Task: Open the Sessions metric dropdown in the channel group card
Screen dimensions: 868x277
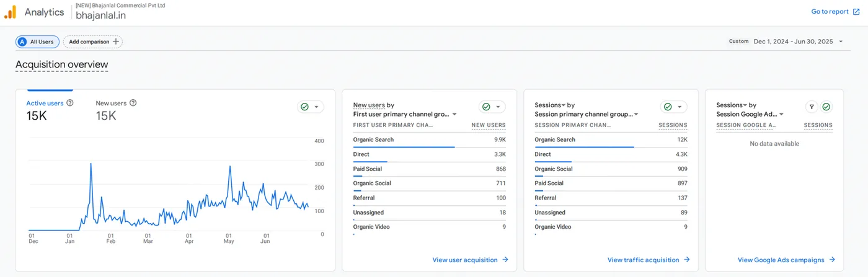Action: 550,105
